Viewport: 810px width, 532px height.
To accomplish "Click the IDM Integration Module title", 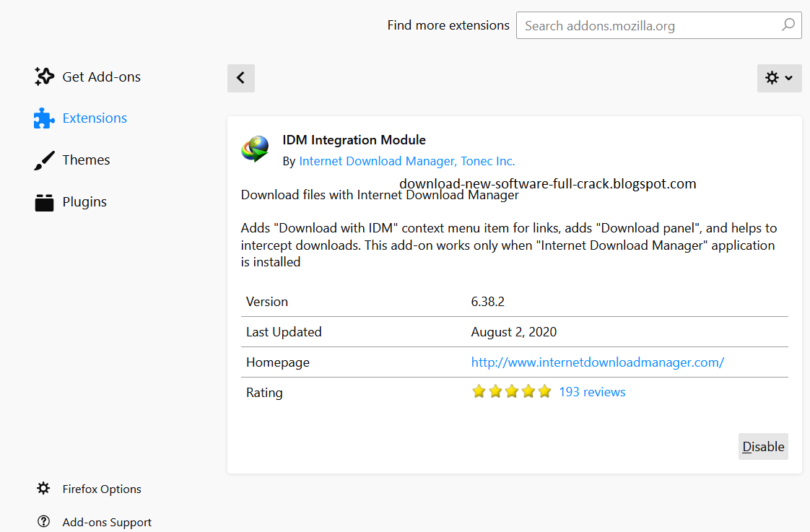I will (354, 140).
